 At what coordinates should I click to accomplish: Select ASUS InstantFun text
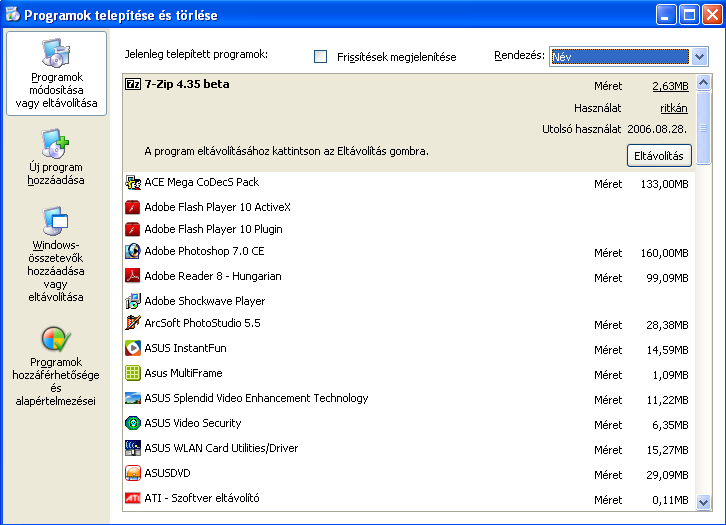coord(185,348)
